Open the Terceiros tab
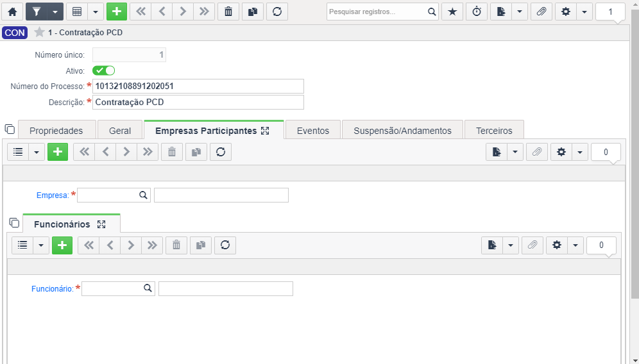639x364 pixels. pyautogui.click(x=494, y=130)
